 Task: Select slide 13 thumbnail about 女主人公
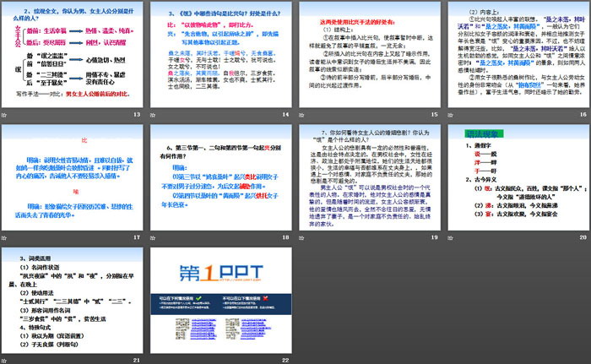[72, 54]
